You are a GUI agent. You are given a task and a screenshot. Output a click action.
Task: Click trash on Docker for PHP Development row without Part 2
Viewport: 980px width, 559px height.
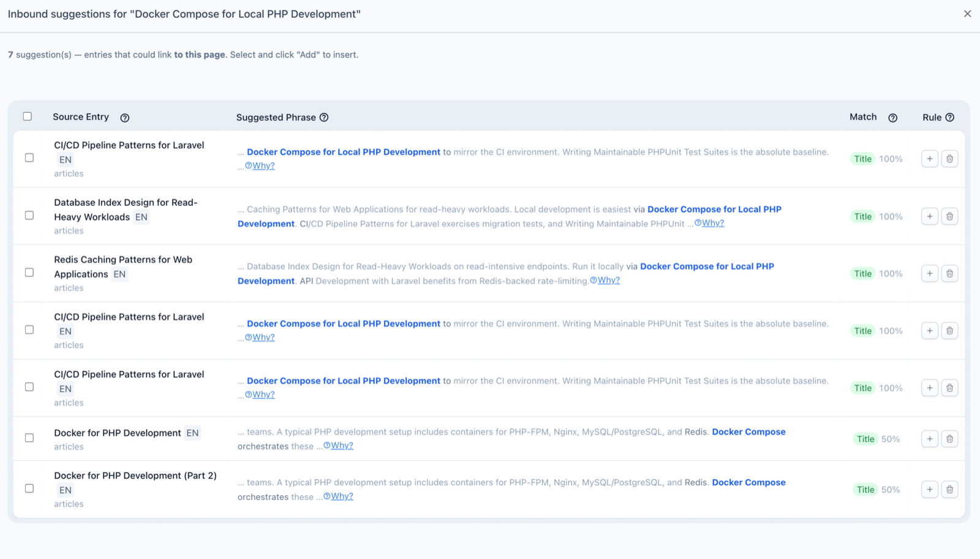point(949,439)
